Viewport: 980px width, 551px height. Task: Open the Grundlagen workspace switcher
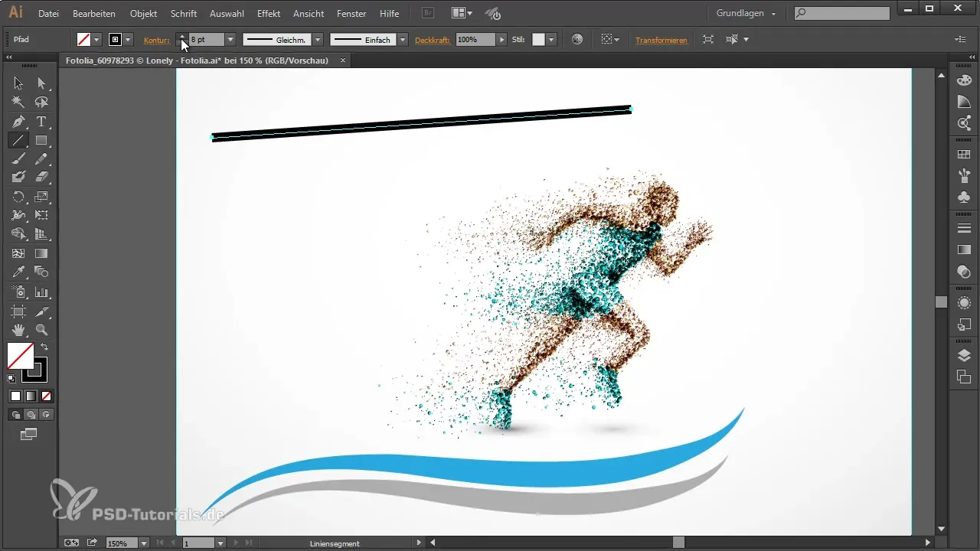(x=746, y=13)
